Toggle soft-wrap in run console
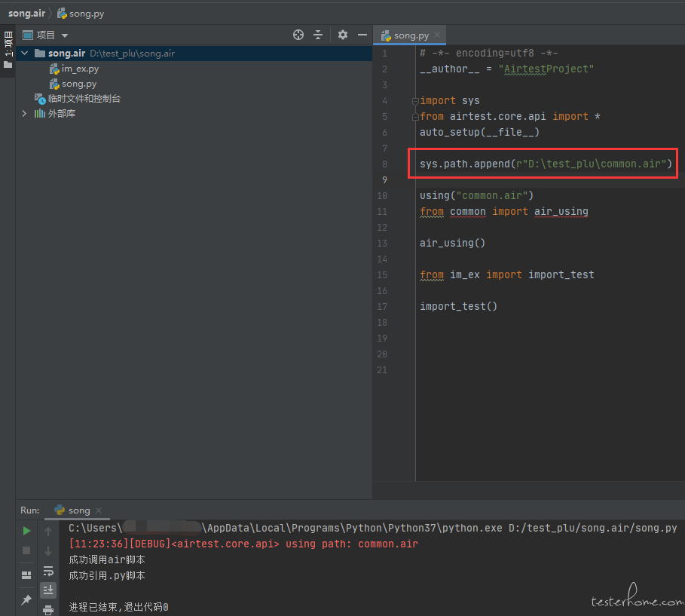 pos(48,571)
